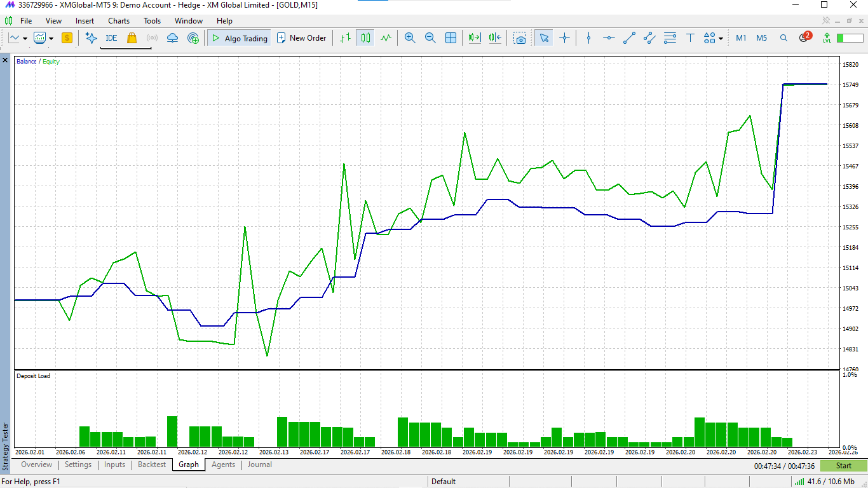Viewport: 868px width, 488px height.
Task: Select the Graph tab
Action: tap(189, 464)
